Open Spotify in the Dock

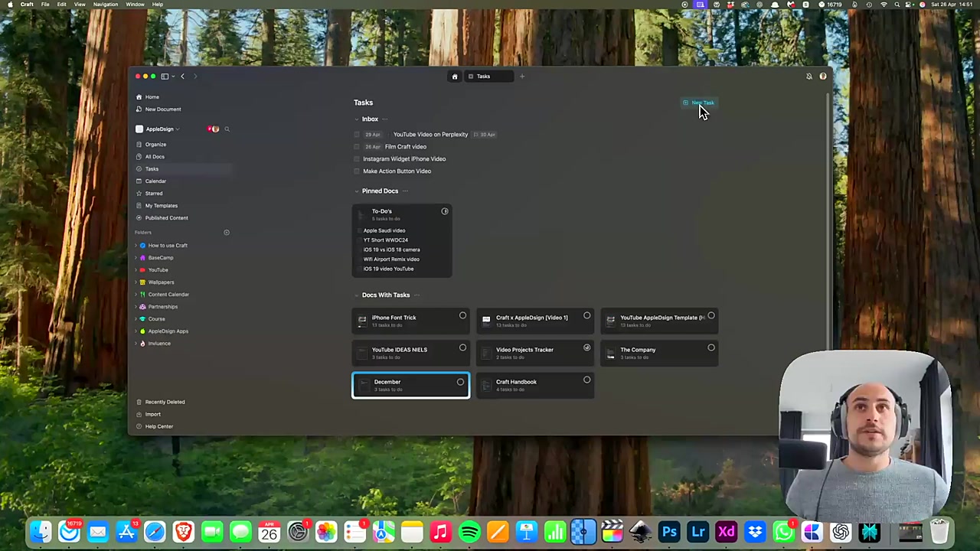469,532
